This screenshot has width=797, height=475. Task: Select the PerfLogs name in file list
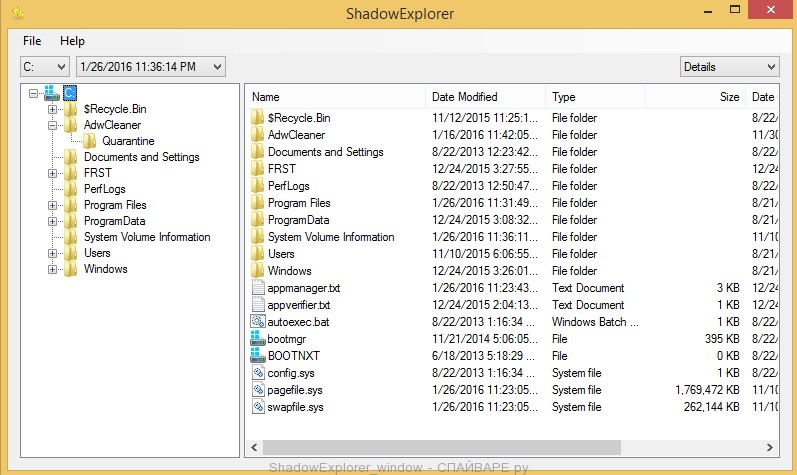click(x=289, y=186)
